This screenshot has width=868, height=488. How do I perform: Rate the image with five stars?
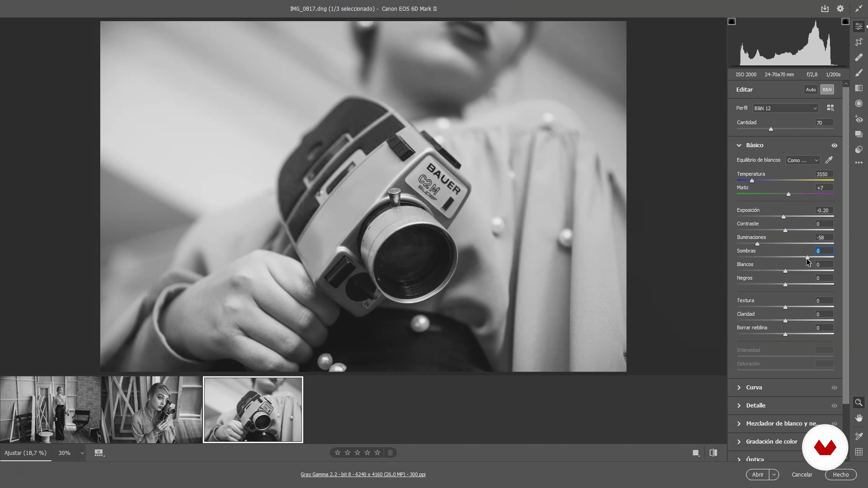click(377, 453)
